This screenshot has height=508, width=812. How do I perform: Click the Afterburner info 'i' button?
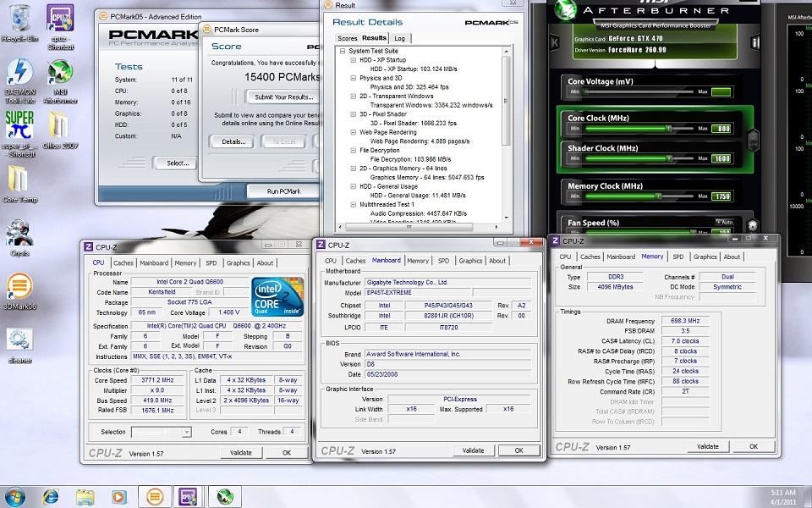pos(755,42)
